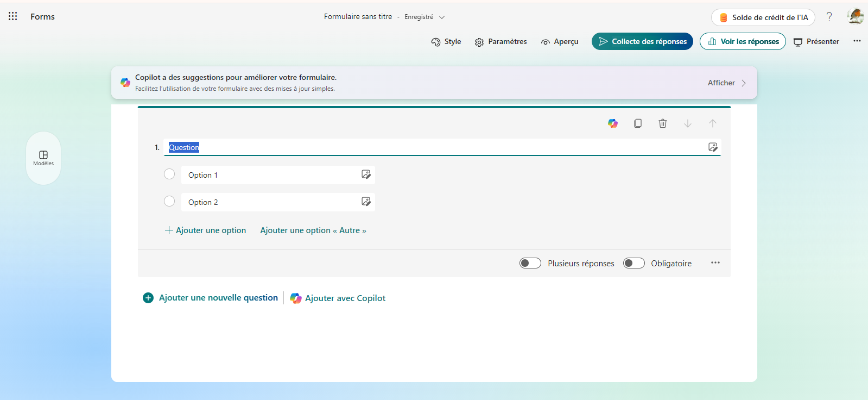The height and width of the screenshot is (400, 868).
Task: Open Paramètres settings
Action: (x=500, y=42)
